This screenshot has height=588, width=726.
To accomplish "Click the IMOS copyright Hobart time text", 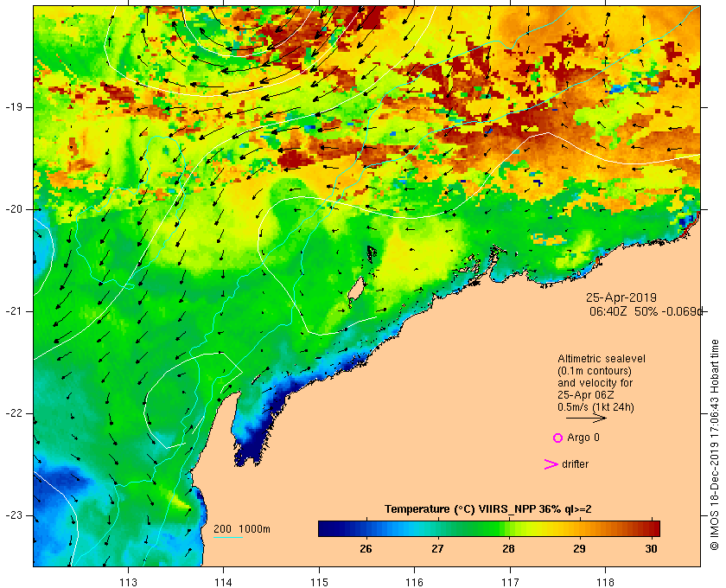I will 714,444.
